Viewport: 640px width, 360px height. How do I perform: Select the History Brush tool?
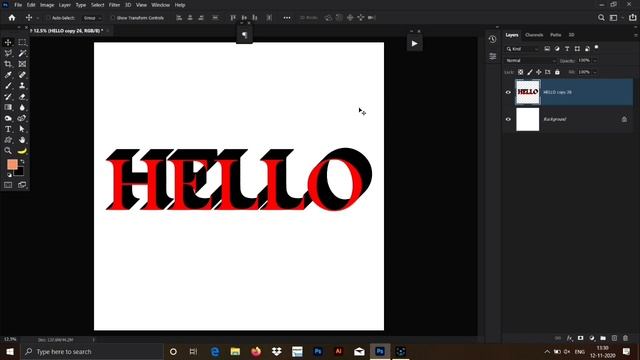8,97
